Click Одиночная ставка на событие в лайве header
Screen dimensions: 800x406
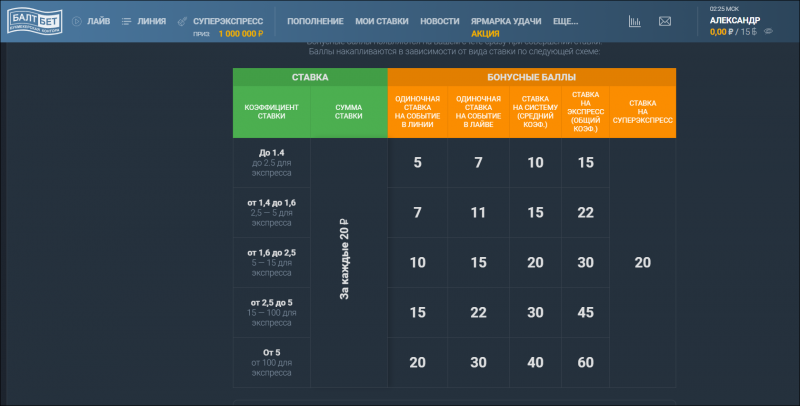pyautogui.click(x=478, y=112)
